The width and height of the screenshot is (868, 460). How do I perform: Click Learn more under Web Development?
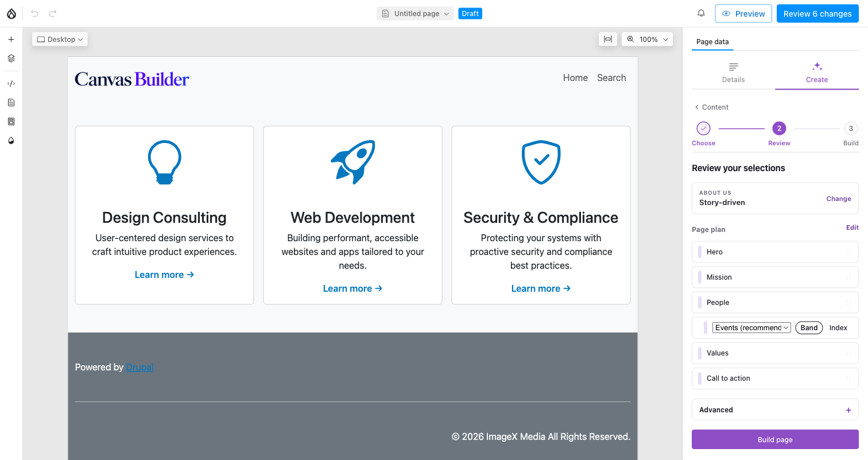[352, 289]
